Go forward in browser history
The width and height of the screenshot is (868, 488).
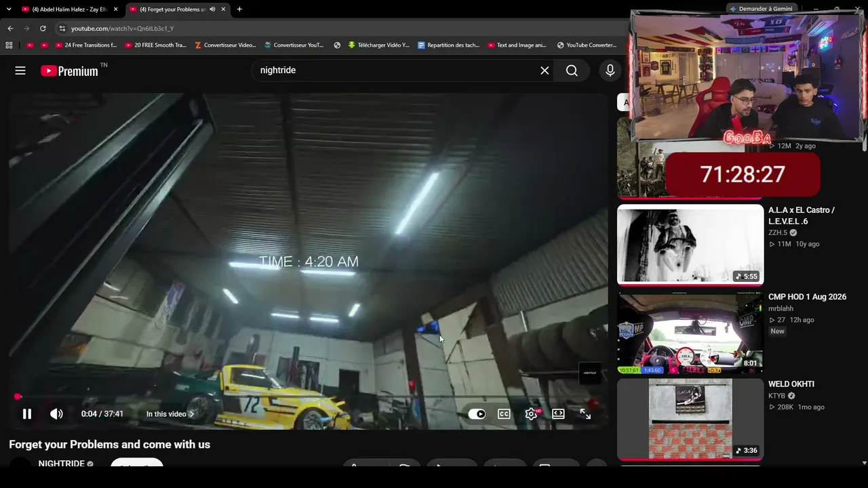click(26, 28)
